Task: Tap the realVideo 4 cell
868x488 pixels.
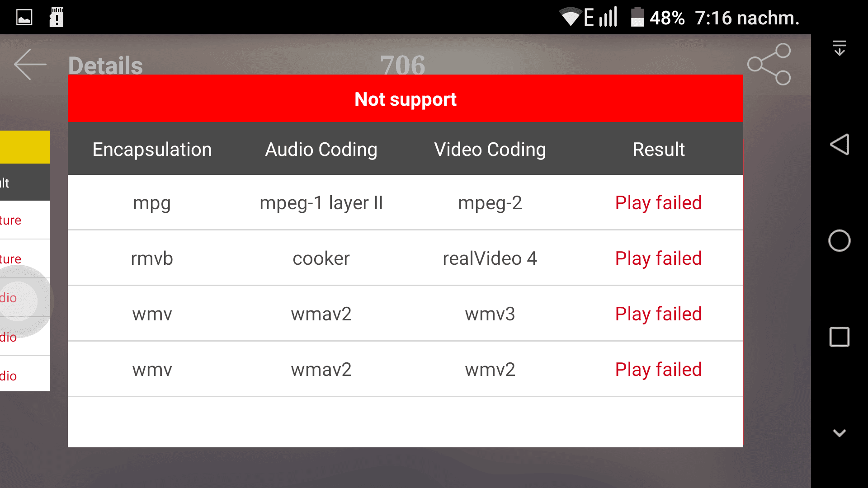Action: (490, 258)
